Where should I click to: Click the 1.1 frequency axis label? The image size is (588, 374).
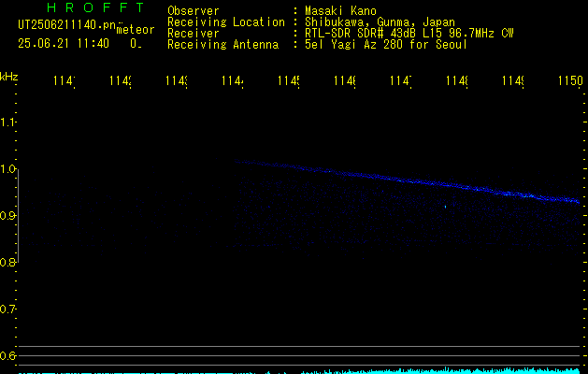pos(7,122)
